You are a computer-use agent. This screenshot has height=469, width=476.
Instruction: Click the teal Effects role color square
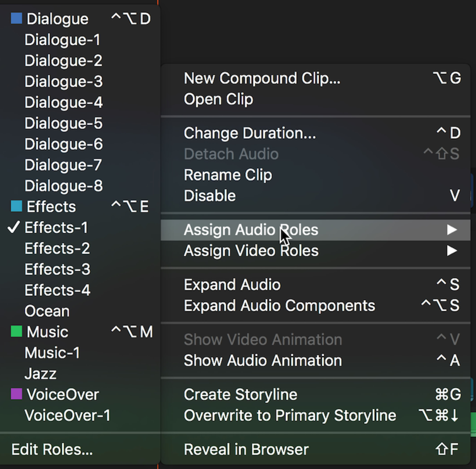tap(16, 206)
